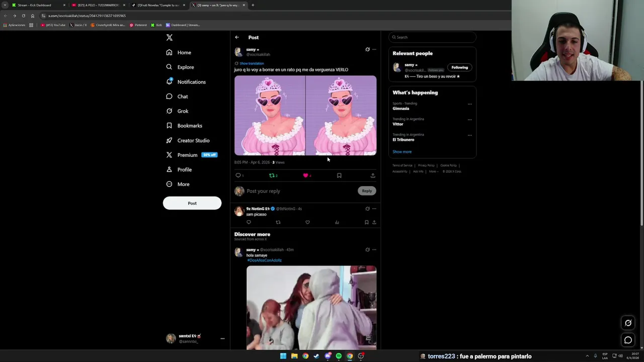Open a new browser tab with plus button
Screen dimensions: 644x362
(253, 5)
